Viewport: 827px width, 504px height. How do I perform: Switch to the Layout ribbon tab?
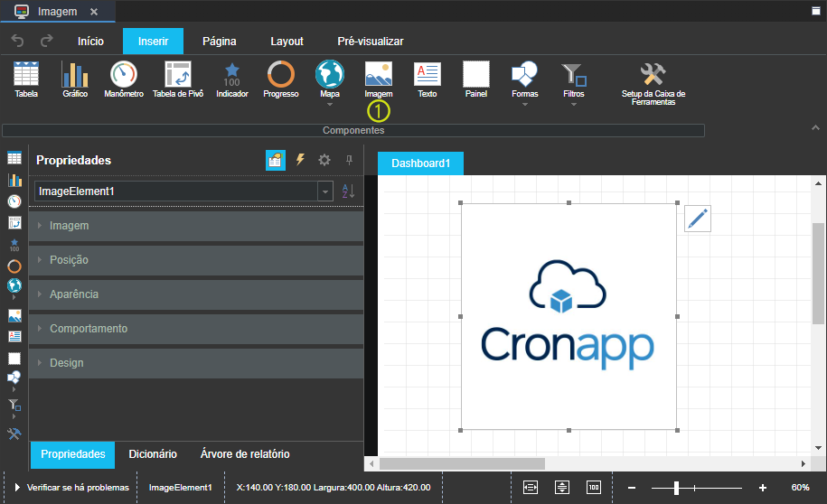(287, 42)
